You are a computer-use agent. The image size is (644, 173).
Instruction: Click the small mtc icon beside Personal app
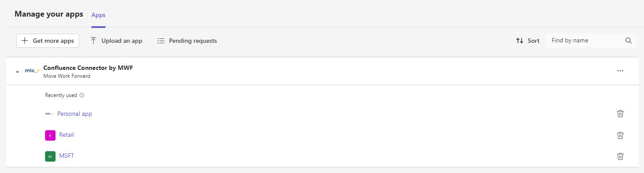[x=49, y=114]
